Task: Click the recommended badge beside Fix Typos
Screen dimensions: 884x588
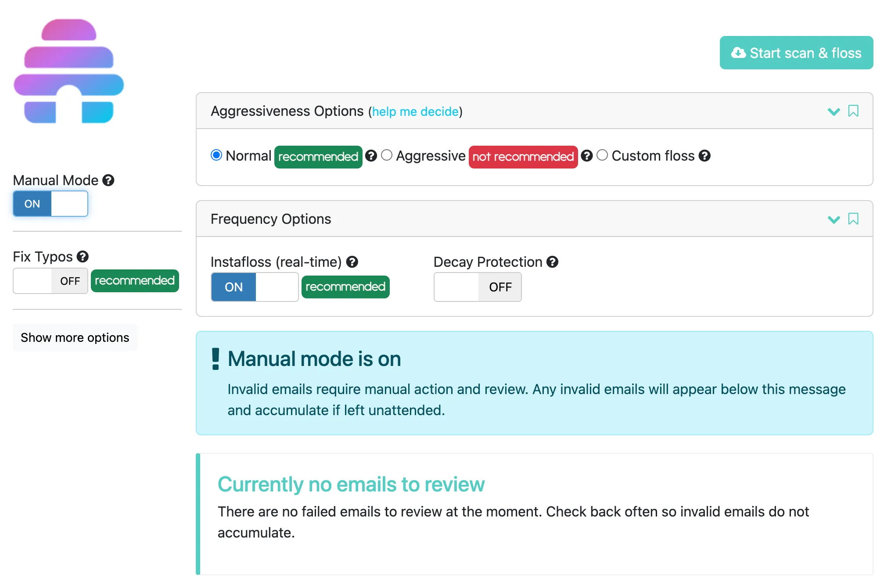Action: click(135, 281)
